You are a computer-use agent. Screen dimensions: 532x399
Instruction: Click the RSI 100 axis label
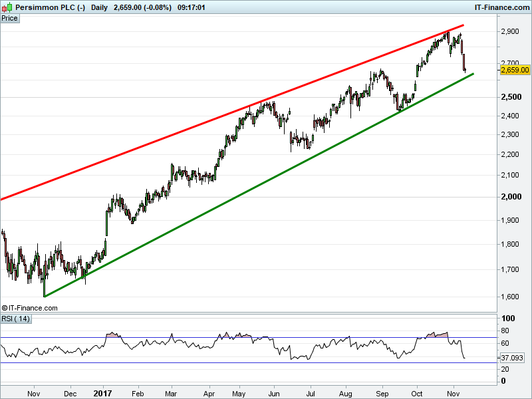[508, 319]
